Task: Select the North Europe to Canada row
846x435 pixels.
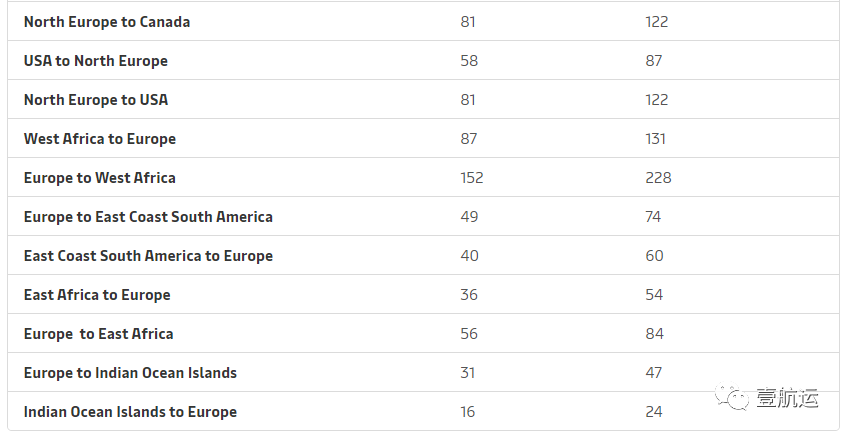Action: click(x=424, y=22)
